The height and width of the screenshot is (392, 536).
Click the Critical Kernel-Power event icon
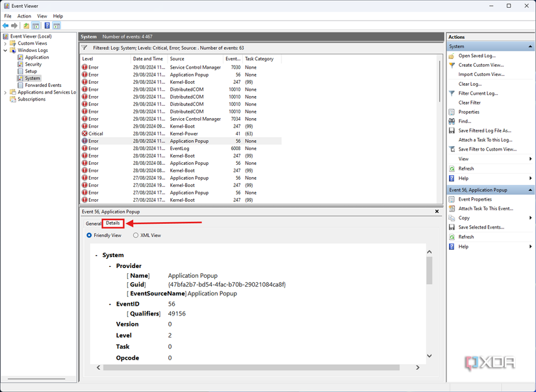(x=84, y=134)
